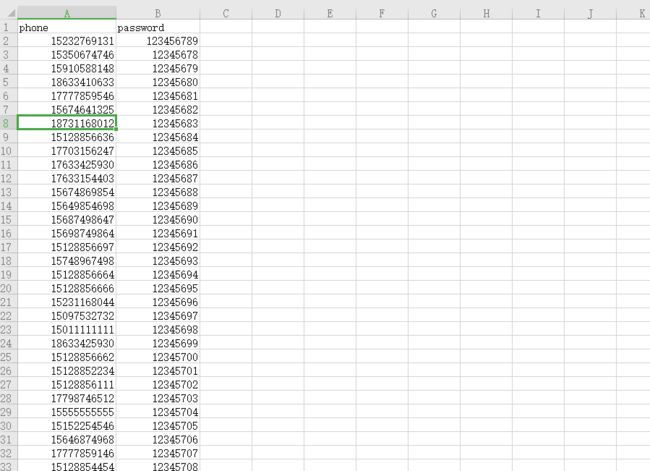Select cell with 15649854698
The image size is (650, 471).
67,206
